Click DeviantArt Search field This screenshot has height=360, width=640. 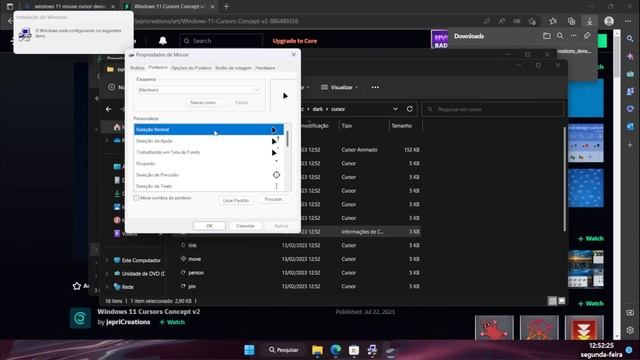tap(221, 41)
